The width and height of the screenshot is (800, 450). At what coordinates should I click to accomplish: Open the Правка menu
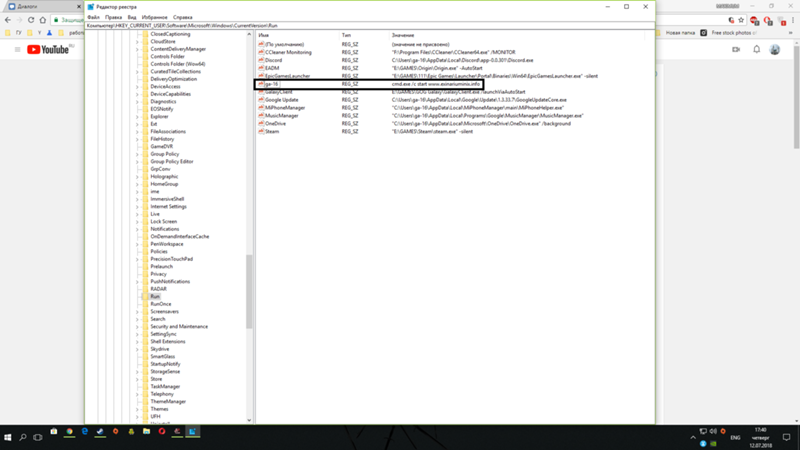coord(113,17)
